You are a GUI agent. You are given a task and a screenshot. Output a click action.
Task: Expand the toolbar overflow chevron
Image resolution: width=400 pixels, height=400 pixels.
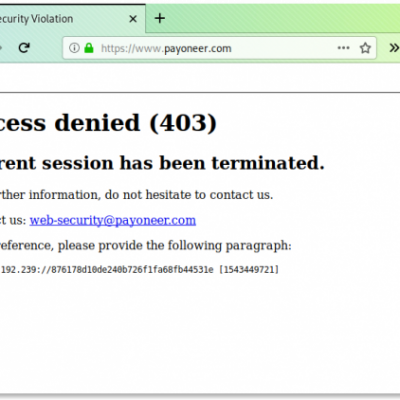tap(394, 48)
